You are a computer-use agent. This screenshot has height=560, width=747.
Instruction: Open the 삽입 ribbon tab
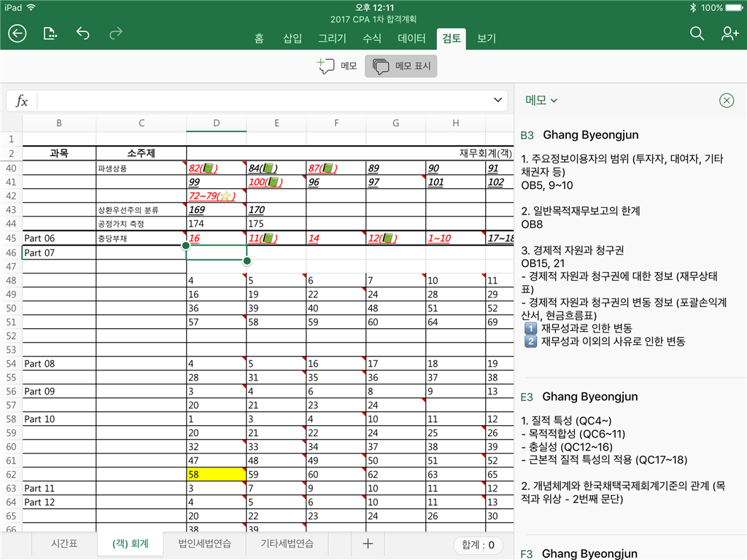click(292, 39)
